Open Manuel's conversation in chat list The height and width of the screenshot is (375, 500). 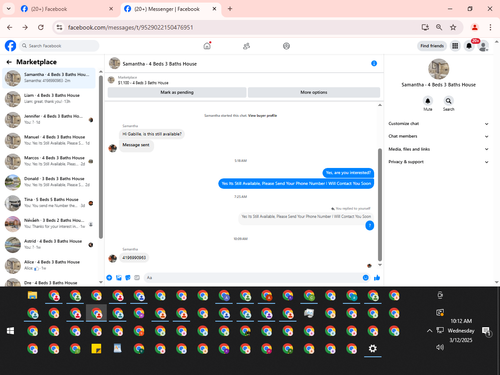point(49,140)
